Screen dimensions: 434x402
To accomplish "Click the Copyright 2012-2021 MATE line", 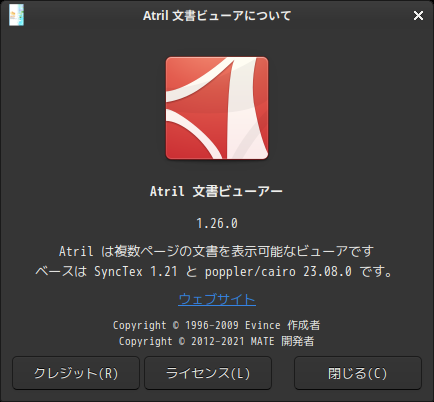I will 216,341.
